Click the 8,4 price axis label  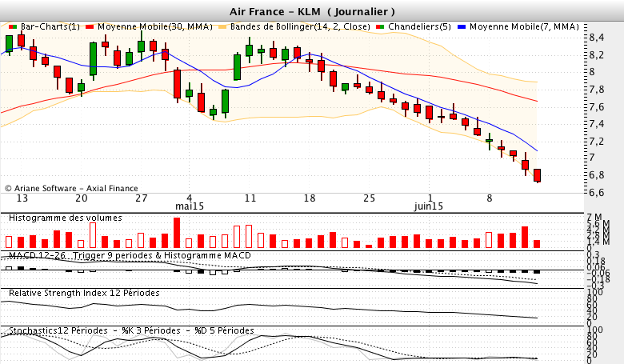(597, 38)
